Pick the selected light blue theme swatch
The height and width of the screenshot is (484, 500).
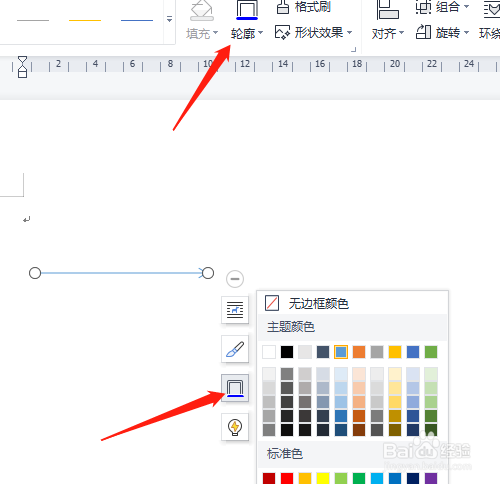[x=341, y=352]
